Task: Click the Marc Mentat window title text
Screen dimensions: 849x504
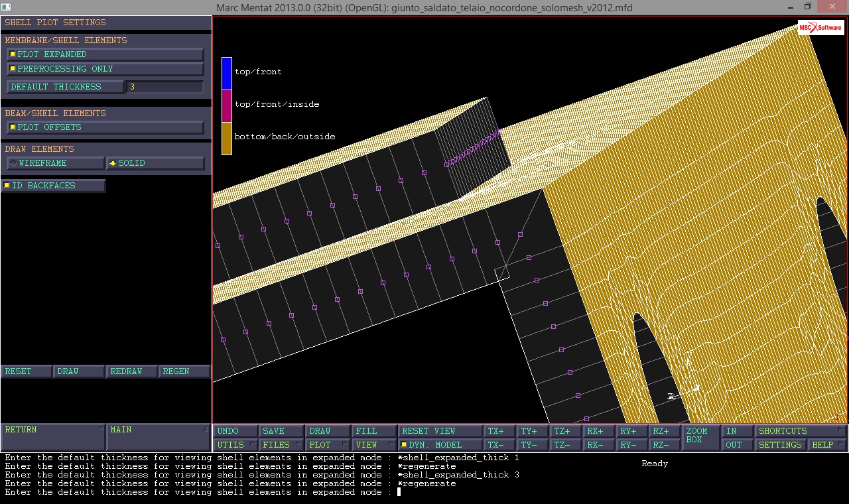Action: 424,7
